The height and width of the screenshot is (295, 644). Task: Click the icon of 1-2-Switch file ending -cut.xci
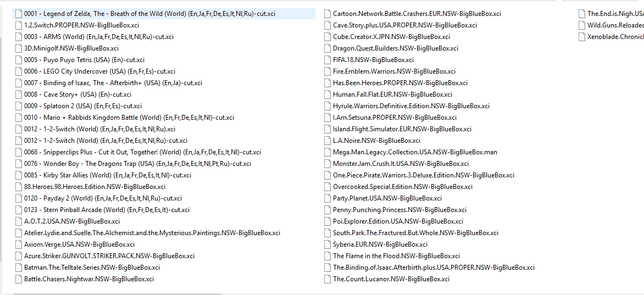pos(18,140)
